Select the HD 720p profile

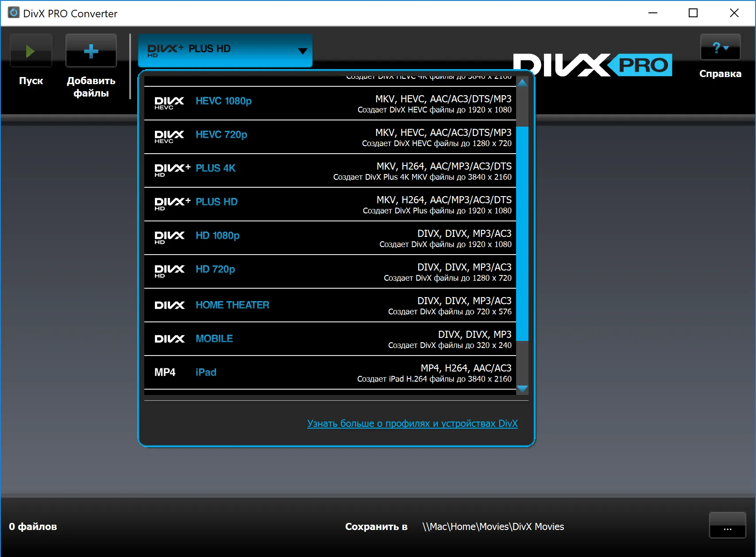330,271
